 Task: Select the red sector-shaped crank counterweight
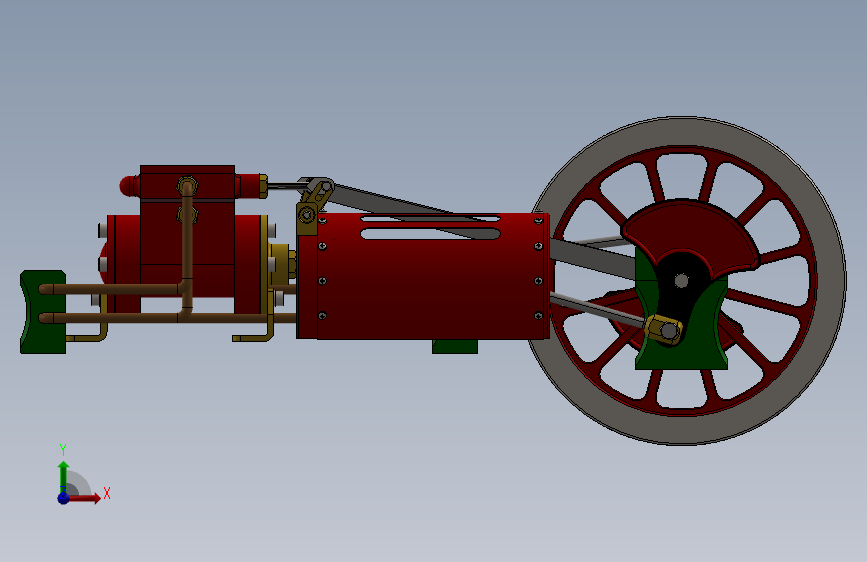[691, 232]
